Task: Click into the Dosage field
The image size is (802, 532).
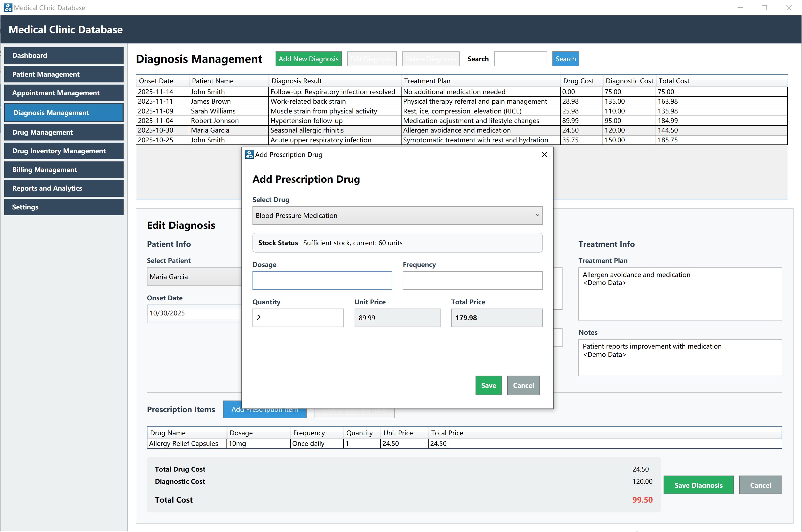Action: (322, 281)
